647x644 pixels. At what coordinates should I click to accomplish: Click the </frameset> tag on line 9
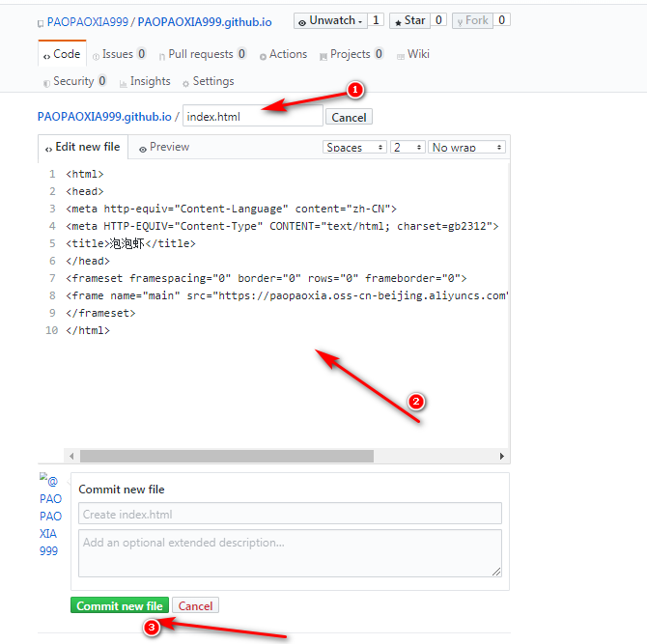[100, 313]
